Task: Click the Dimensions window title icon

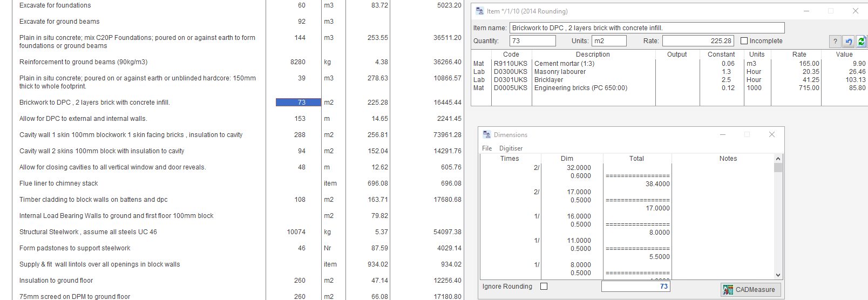Action: [x=487, y=134]
